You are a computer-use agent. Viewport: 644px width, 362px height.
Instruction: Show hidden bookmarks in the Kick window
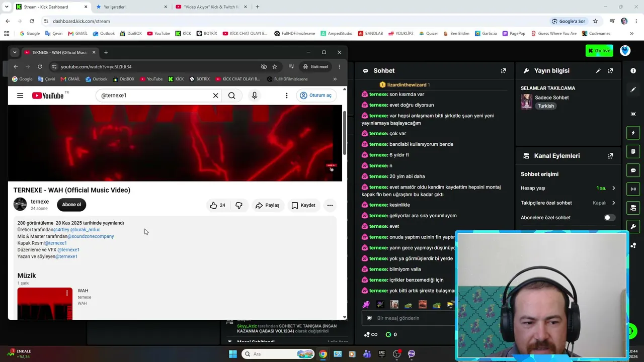(632, 34)
